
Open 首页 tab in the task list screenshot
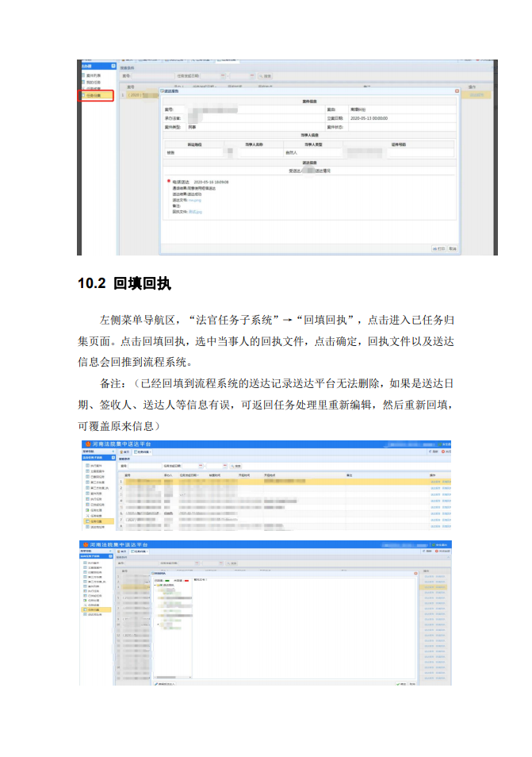[124, 452]
